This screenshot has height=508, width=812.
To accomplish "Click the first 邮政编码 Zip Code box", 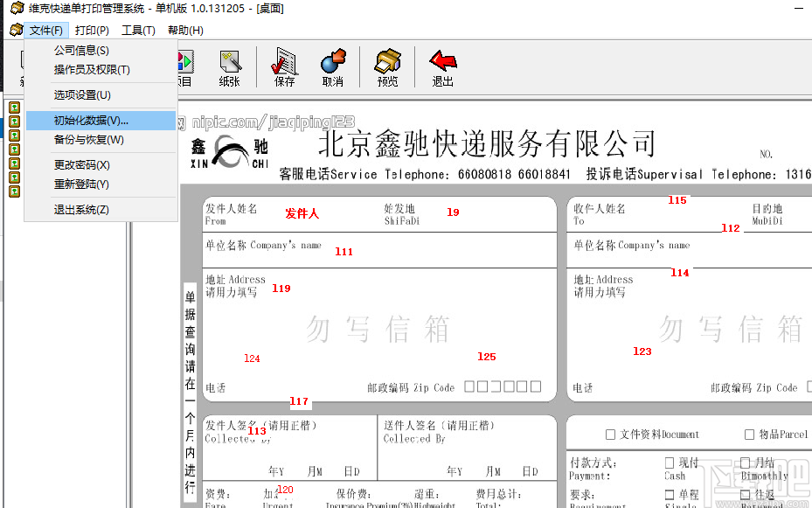I will click(x=467, y=385).
